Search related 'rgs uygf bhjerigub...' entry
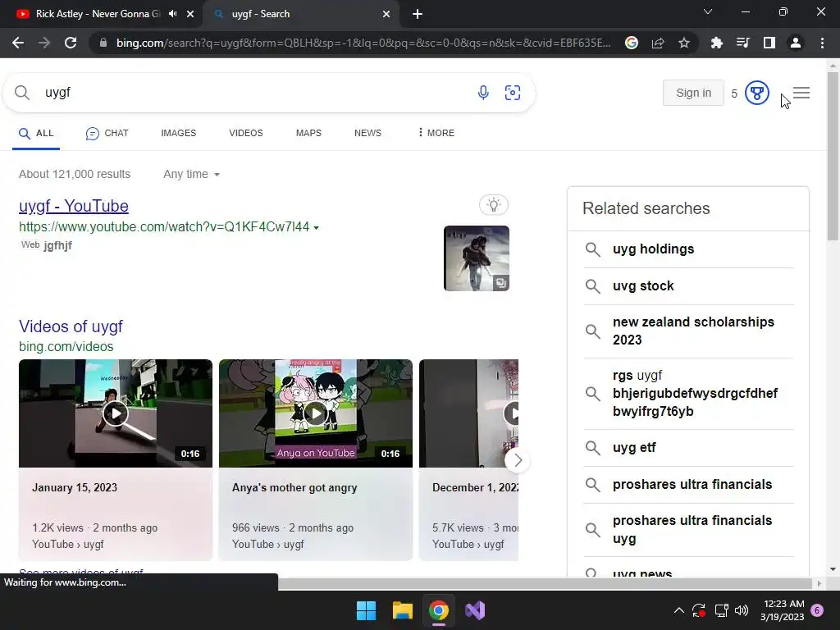The image size is (840, 630). [688, 394]
